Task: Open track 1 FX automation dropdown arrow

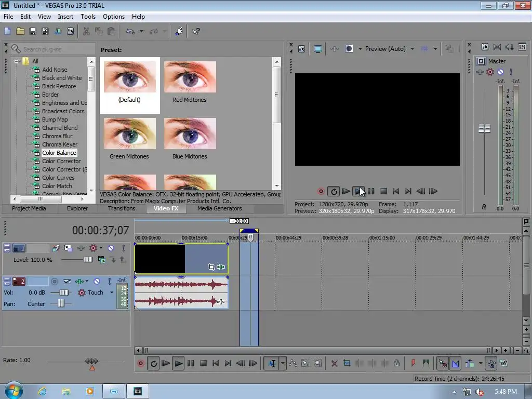Action: 101,248
